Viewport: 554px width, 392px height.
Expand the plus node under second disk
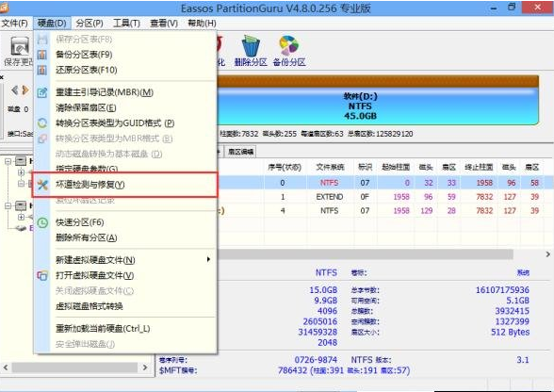(x=21, y=217)
